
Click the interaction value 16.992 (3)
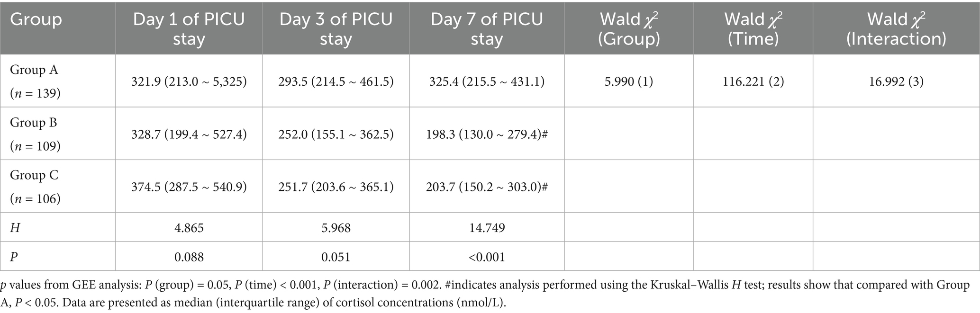point(896,81)
